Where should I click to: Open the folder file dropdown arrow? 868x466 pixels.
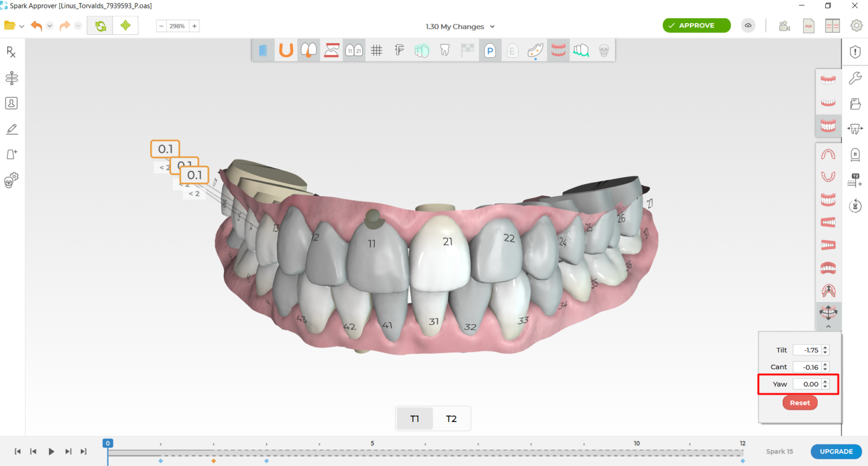click(x=22, y=26)
